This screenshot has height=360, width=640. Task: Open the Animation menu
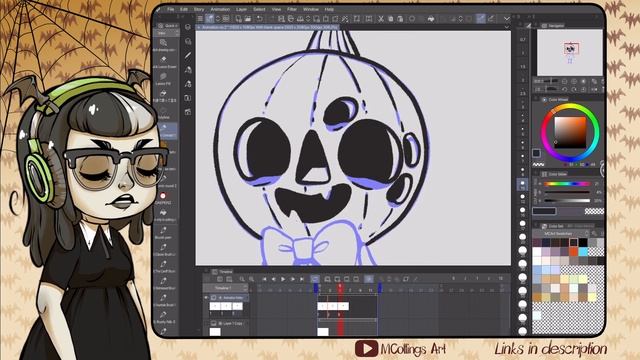click(220, 9)
